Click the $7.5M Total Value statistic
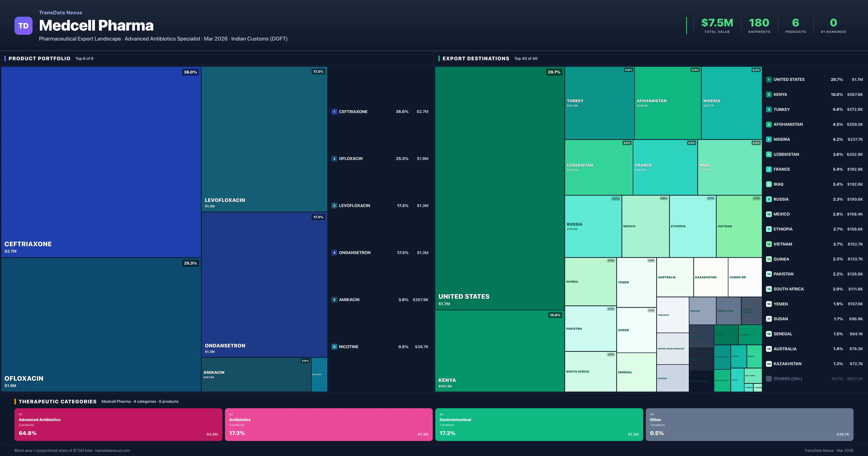Screen dimensions: 868x456 coord(716,23)
